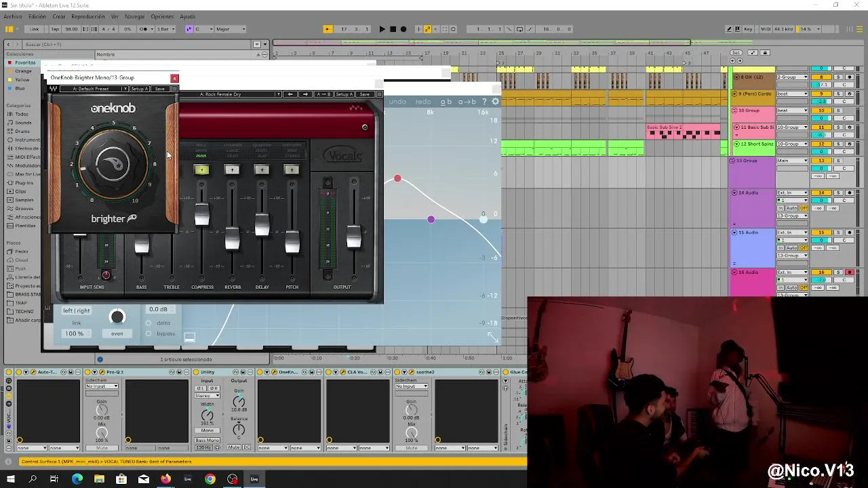
Task: Click the purple EQ node in soothe2
Action: 431,219
